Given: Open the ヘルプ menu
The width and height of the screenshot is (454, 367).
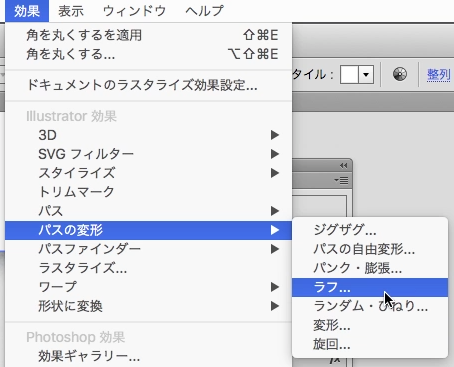Looking at the screenshot, I should click(x=204, y=11).
